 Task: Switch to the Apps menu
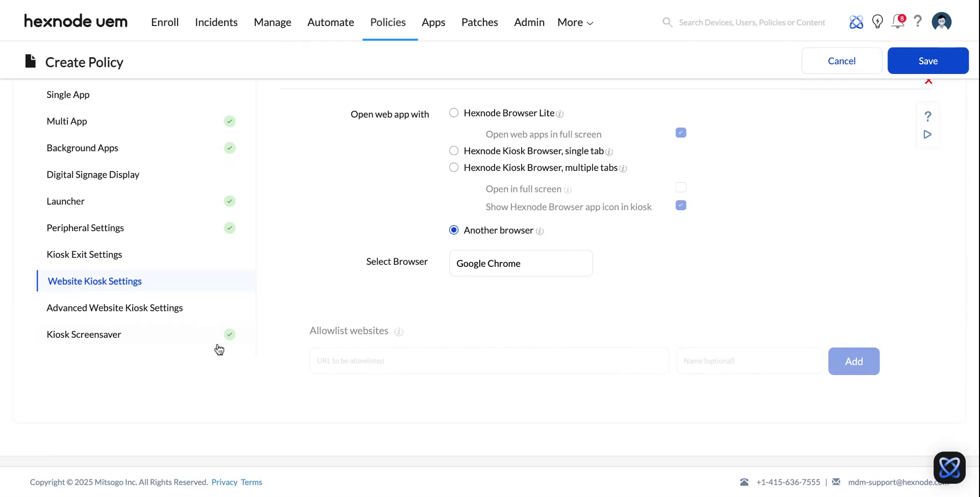433,22
